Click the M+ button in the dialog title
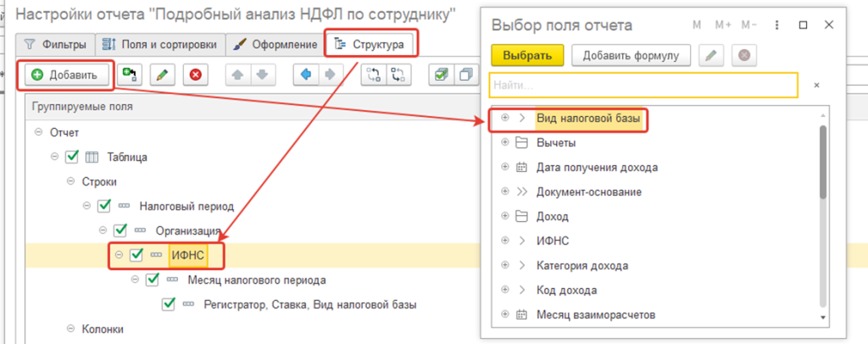Screen dimensions: 868x344 click(723, 25)
